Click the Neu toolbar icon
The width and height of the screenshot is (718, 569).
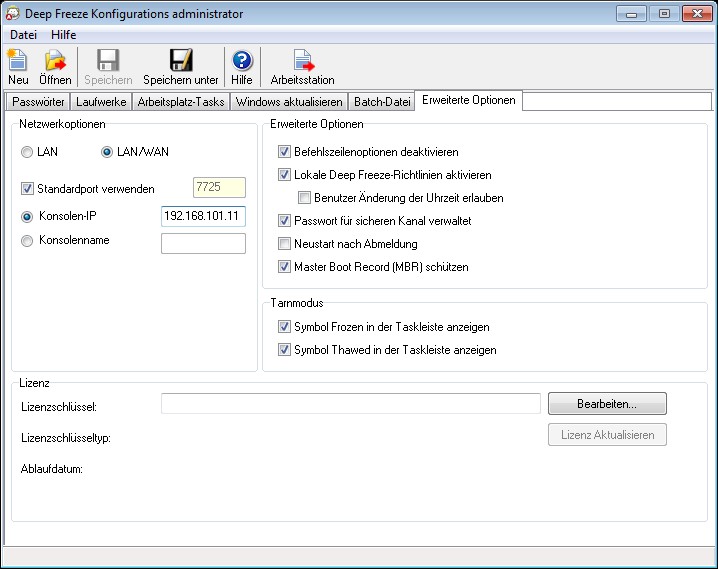(x=18, y=60)
